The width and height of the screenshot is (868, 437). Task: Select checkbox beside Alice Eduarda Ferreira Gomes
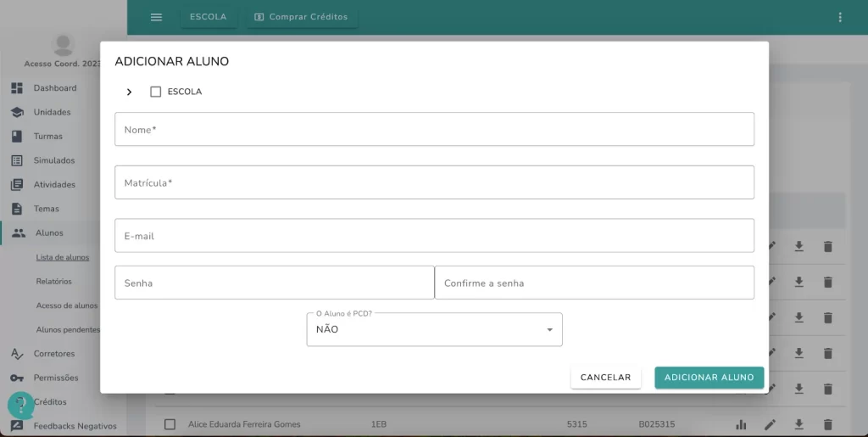point(170,424)
